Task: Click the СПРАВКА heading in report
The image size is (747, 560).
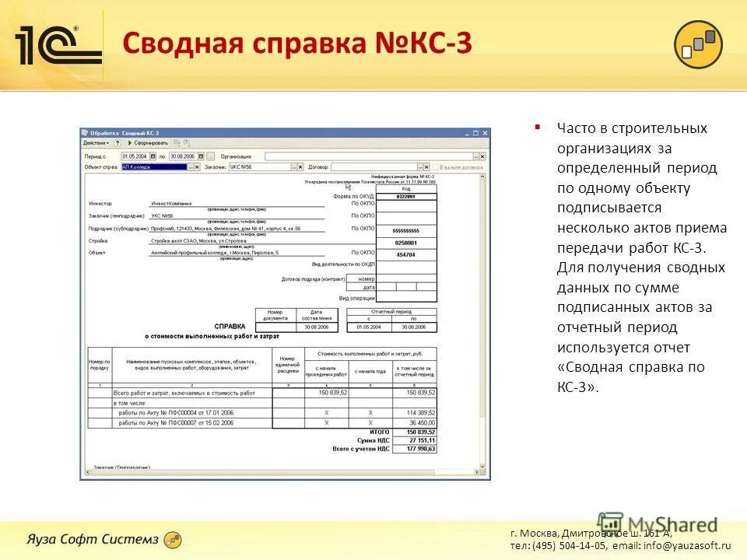Action: pos(230,327)
